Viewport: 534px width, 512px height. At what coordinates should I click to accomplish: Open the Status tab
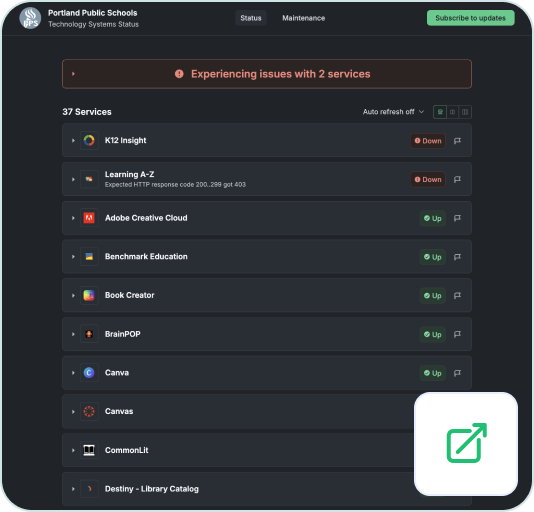(x=251, y=18)
